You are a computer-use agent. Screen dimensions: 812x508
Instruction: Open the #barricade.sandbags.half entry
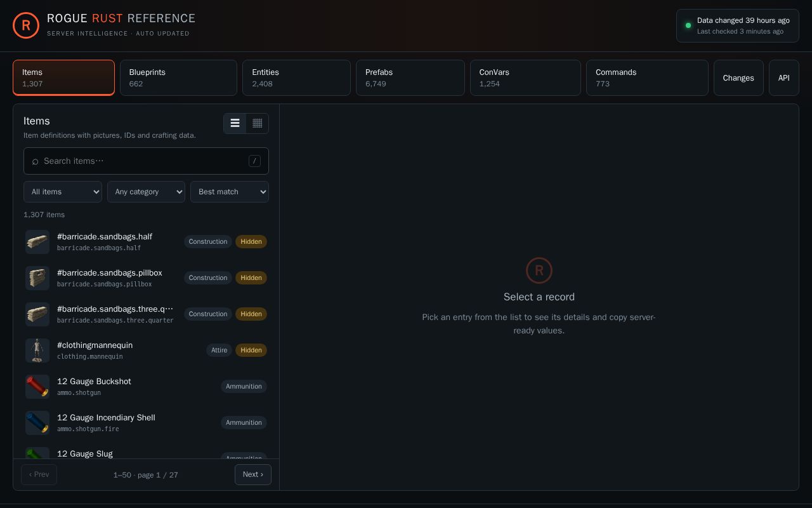[146, 242]
